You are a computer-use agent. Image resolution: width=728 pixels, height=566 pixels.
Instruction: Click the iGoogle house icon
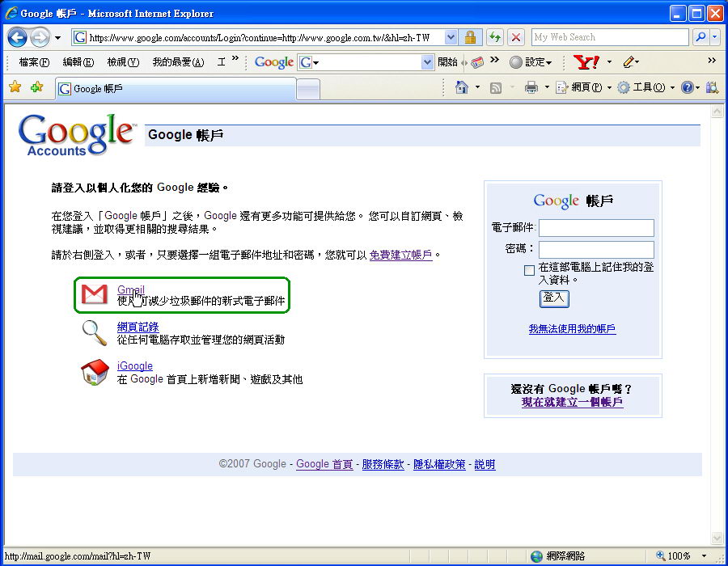click(95, 372)
